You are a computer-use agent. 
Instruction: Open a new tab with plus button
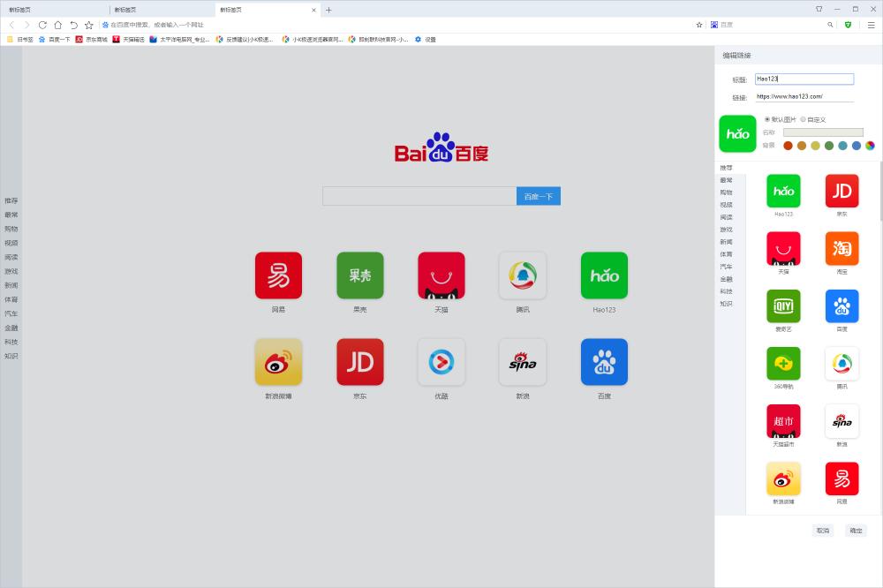coord(328,10)
